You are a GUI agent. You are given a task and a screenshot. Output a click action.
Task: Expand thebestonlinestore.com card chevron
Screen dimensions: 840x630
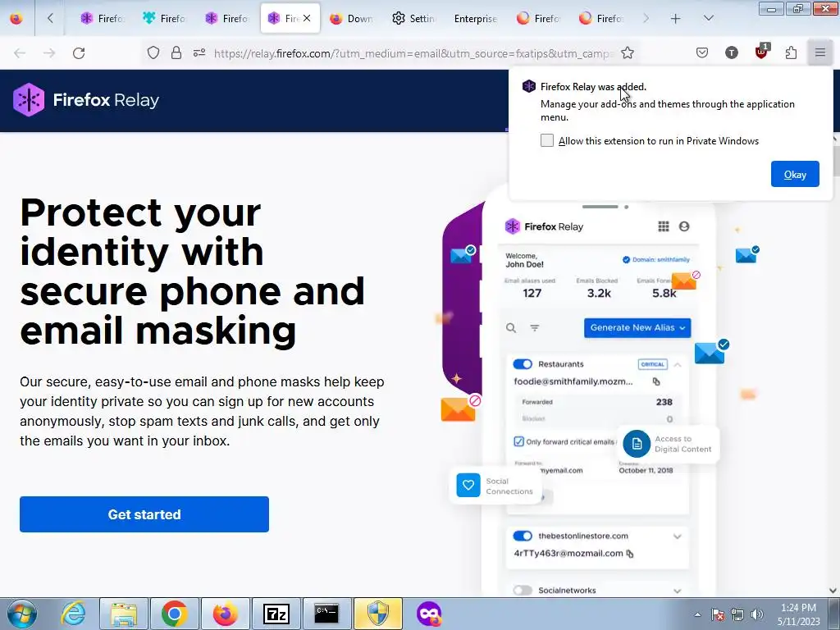[x=677, y=536]
